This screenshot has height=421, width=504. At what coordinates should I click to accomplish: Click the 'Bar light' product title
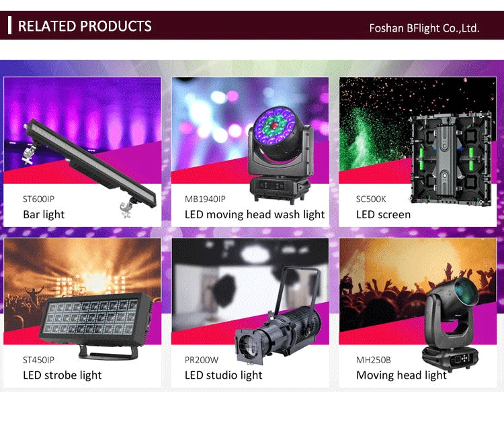(44, 214)
